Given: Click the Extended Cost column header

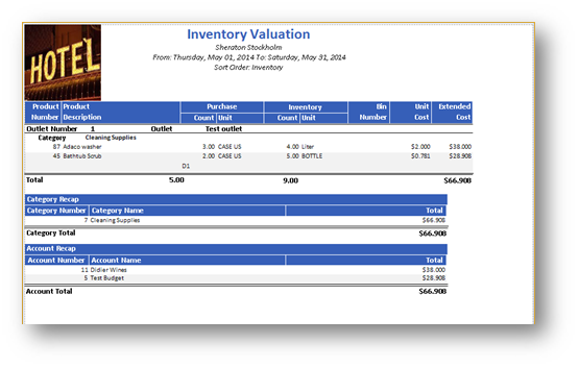Looking at the screenshot, I should (452, 112).
